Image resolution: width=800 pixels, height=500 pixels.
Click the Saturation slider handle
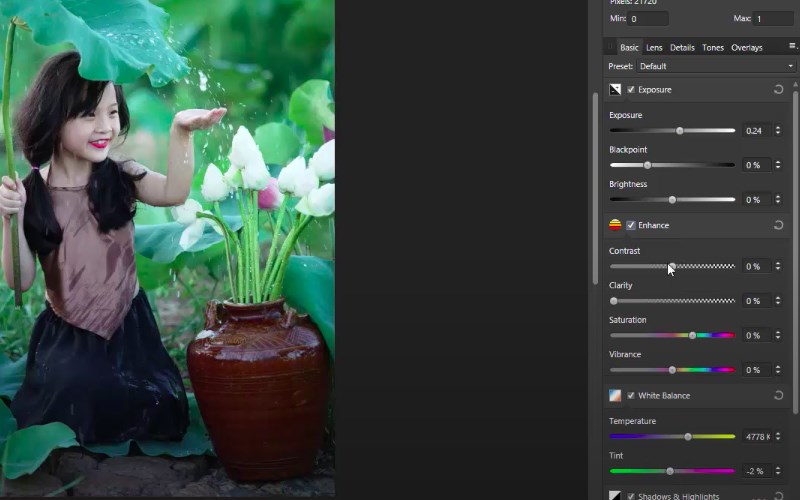[692, 335]
